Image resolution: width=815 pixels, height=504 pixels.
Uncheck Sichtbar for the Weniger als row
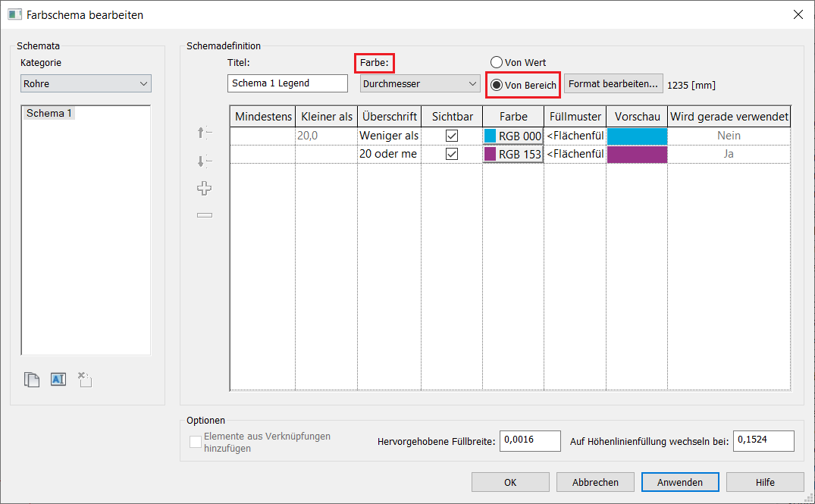tap(452, 136)
